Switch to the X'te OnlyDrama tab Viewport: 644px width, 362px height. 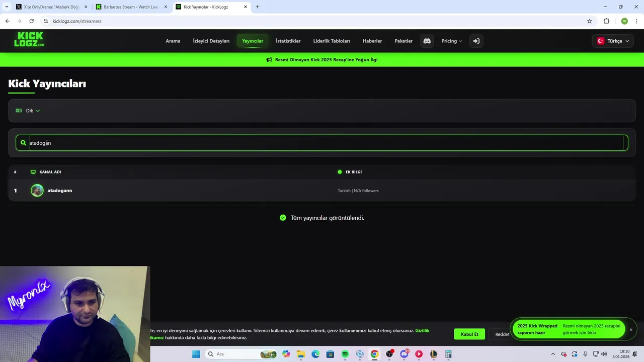pyautogui.click(x=50, y=7)
